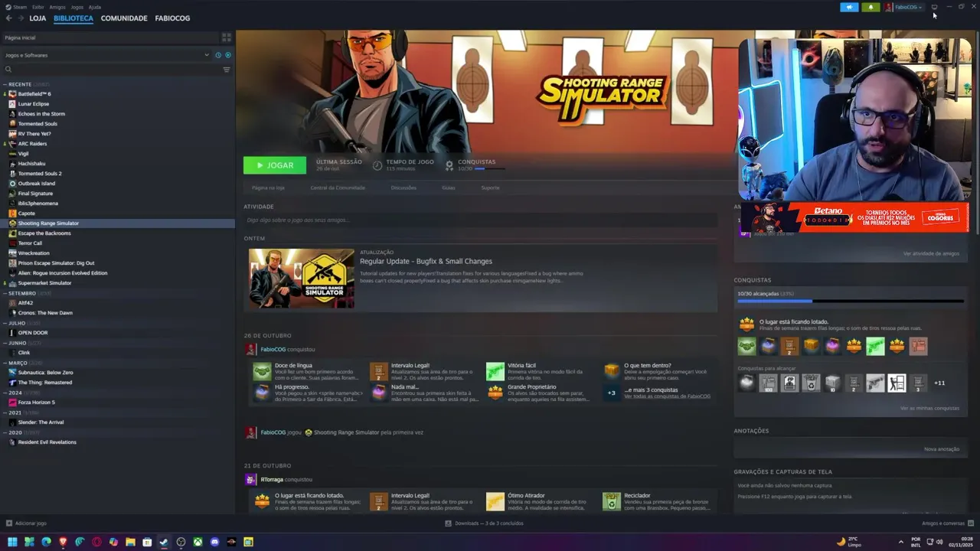Go back with the left arrow

[8, 18]
